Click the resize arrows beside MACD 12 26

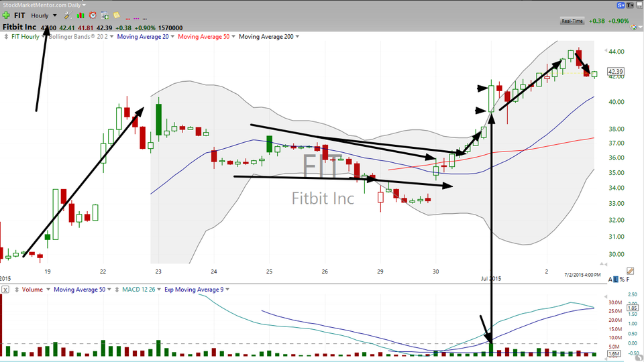[117, 290]
